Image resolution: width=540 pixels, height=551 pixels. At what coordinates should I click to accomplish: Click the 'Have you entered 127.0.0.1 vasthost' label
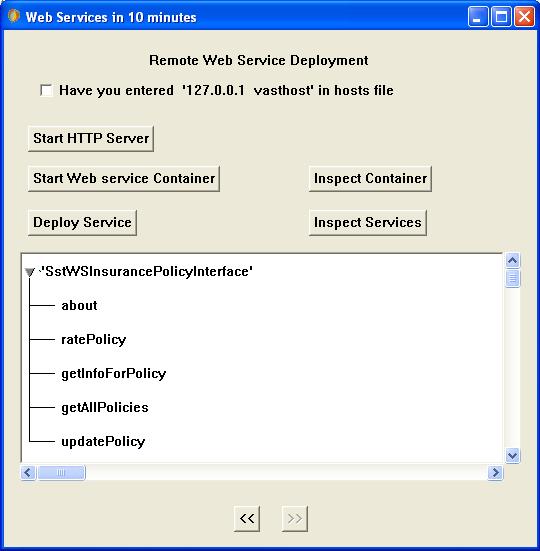[x=226, y=91]
